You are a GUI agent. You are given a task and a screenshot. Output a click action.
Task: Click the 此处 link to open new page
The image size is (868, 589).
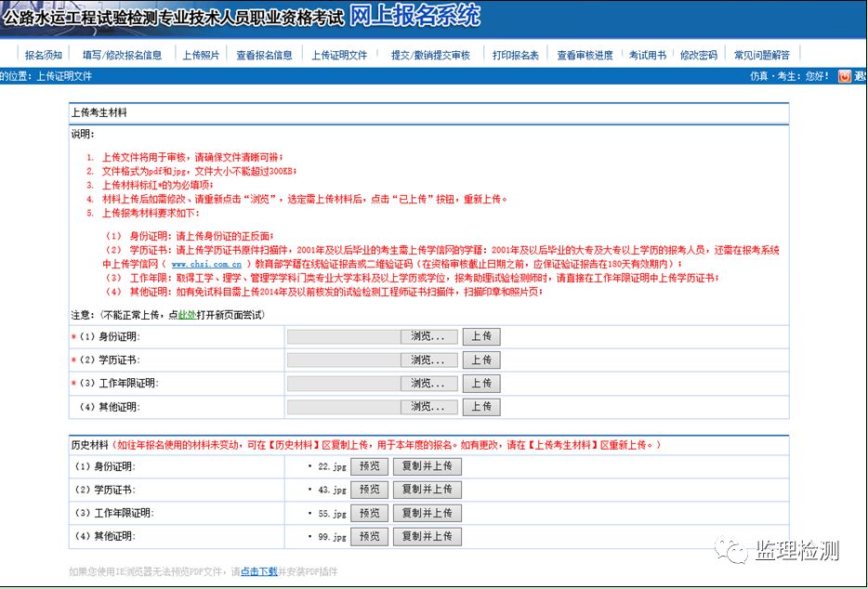187,315
